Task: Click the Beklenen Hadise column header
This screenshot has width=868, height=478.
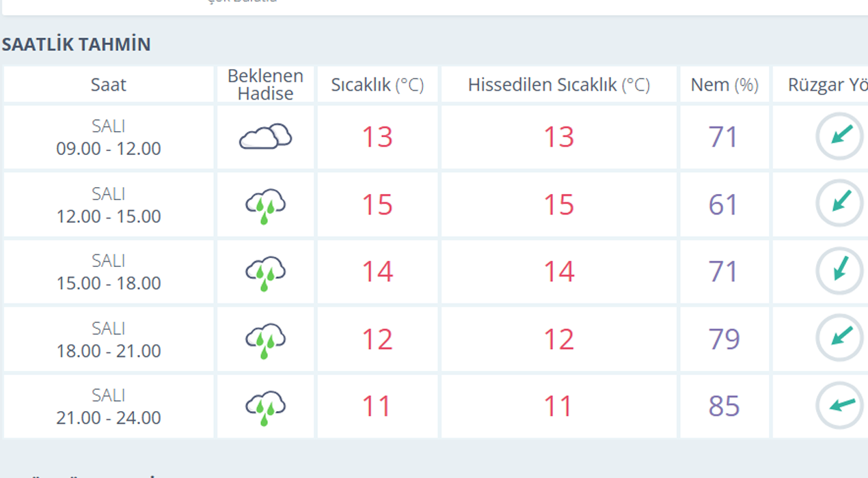Action: (x=265, y=85)
